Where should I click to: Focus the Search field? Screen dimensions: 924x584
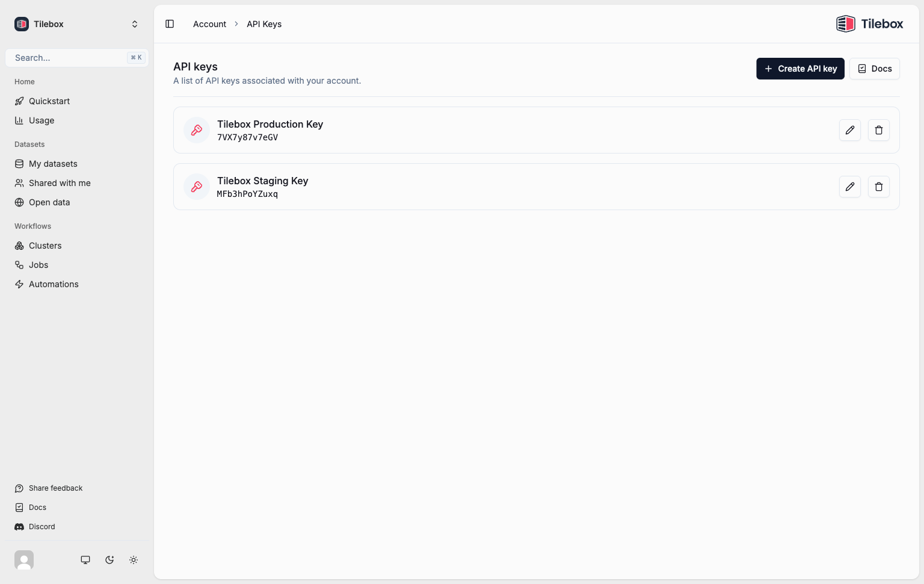point(77,58)
